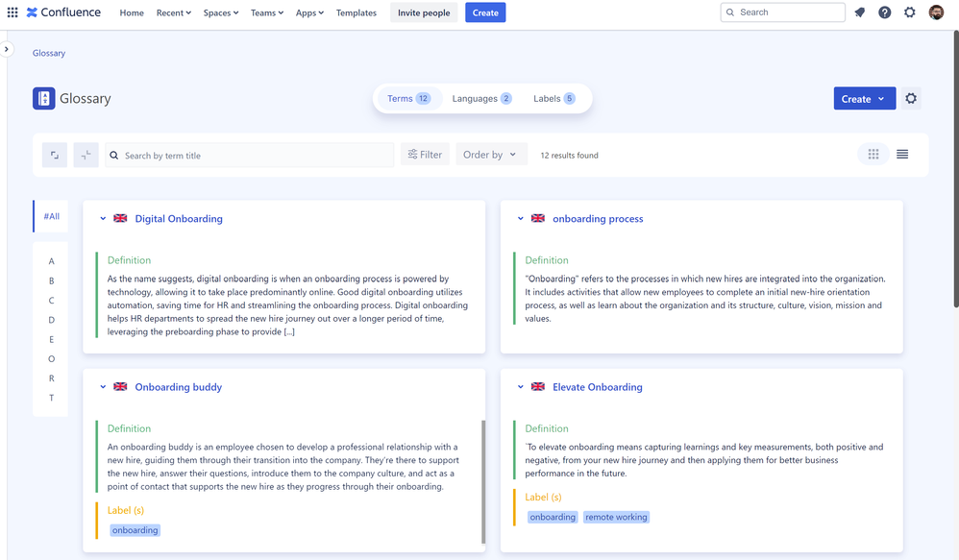Switch to grid view layout

click(873, 154)
